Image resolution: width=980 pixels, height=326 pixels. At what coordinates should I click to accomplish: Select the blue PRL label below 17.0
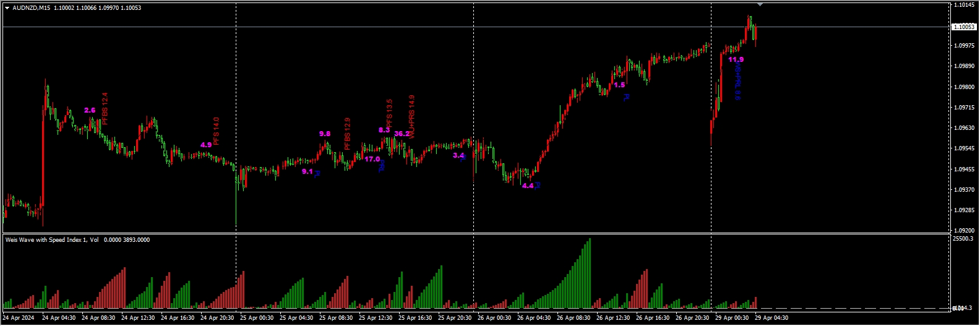coord(382,166)
